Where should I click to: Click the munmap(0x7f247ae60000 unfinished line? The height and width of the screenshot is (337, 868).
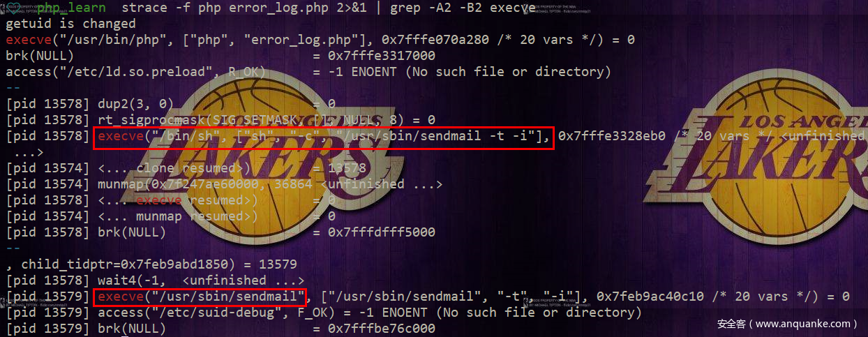pos(224,184)
